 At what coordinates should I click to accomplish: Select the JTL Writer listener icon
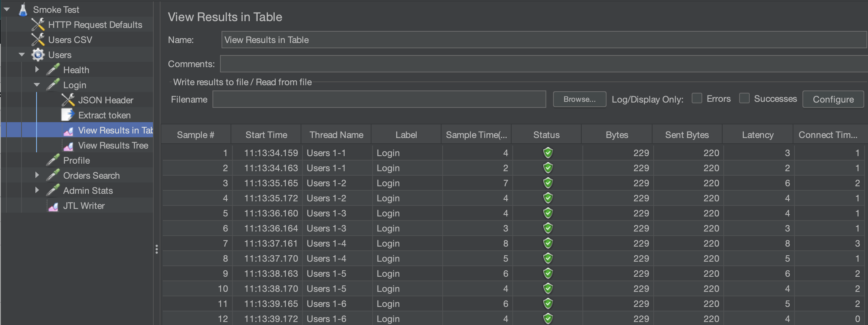coord(53,206)
